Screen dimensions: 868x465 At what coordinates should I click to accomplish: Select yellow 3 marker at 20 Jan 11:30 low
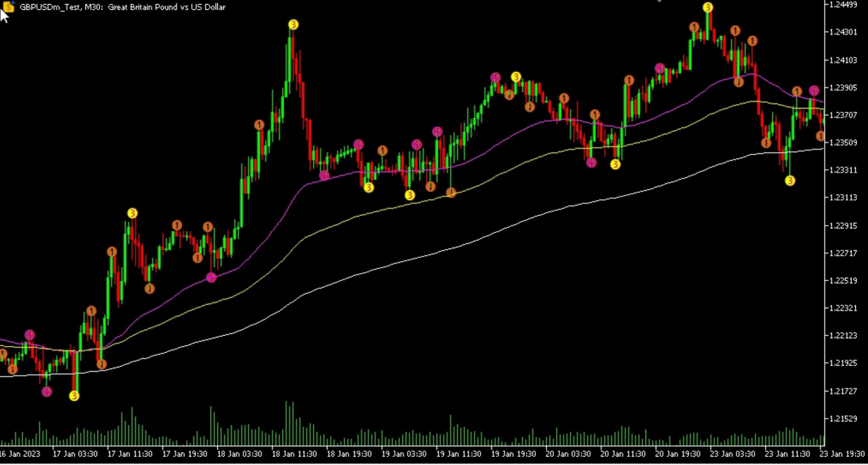pyautogui.click(x=615, y=164)
